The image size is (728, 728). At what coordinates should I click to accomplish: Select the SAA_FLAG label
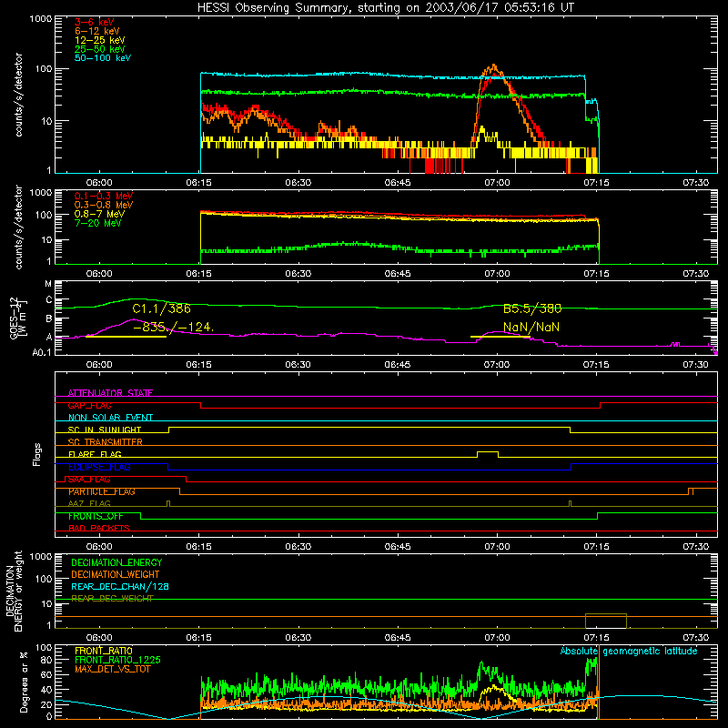click(x=89, y=480)
